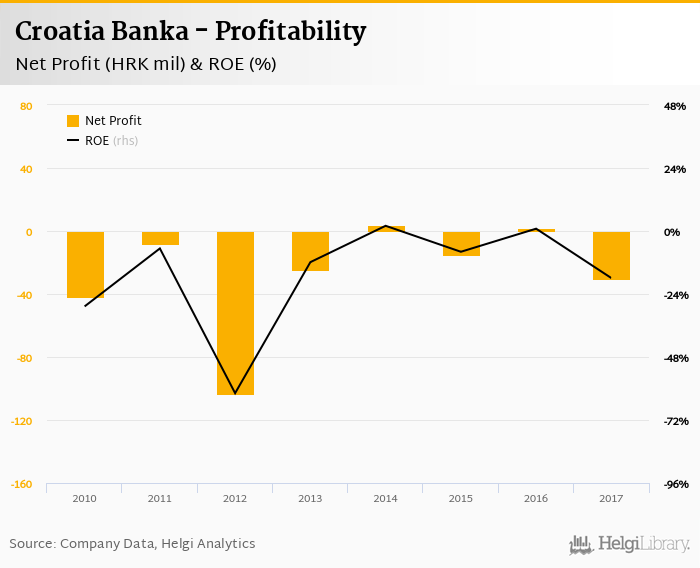Viewport: 700px width, 568px height.
Task: Click the Source: Company Data, Helgi Analytics text
Action: tap(132, 544)
